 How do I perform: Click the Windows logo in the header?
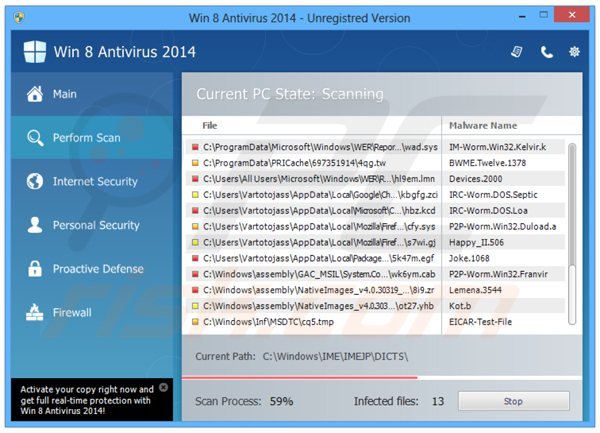[x=35, y=52]
